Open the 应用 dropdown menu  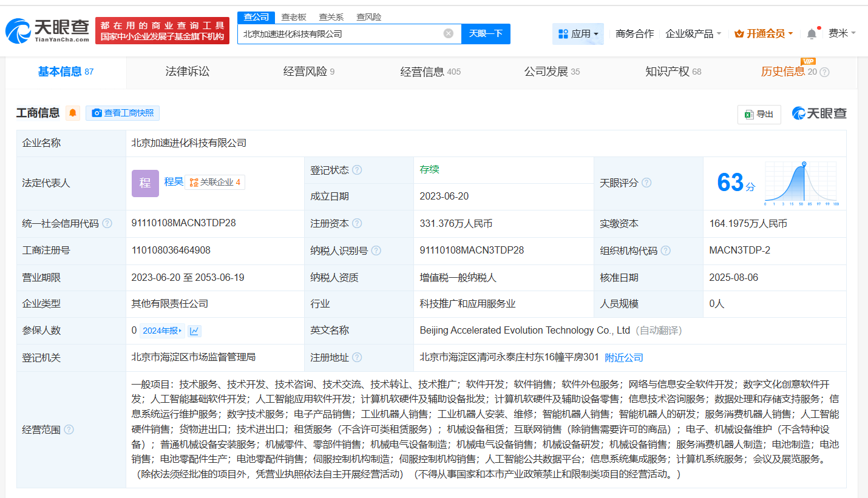tap(578, 33)
